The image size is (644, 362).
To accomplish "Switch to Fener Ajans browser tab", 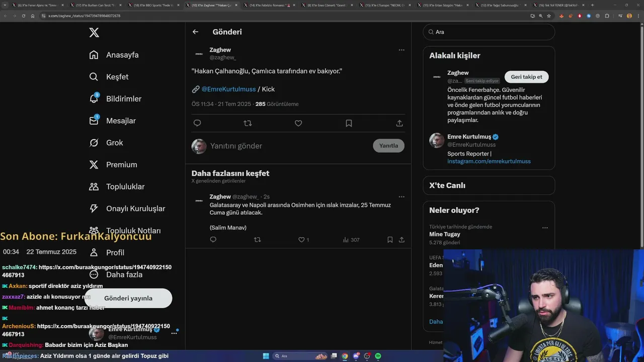I will 37,5.
